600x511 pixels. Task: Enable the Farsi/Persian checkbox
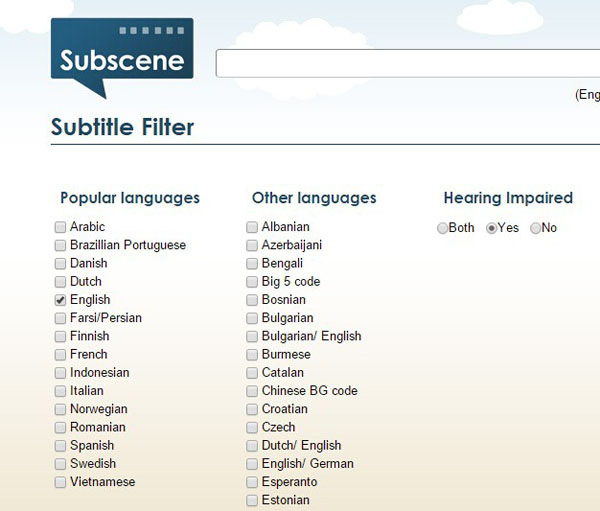[x=61, y=318]
